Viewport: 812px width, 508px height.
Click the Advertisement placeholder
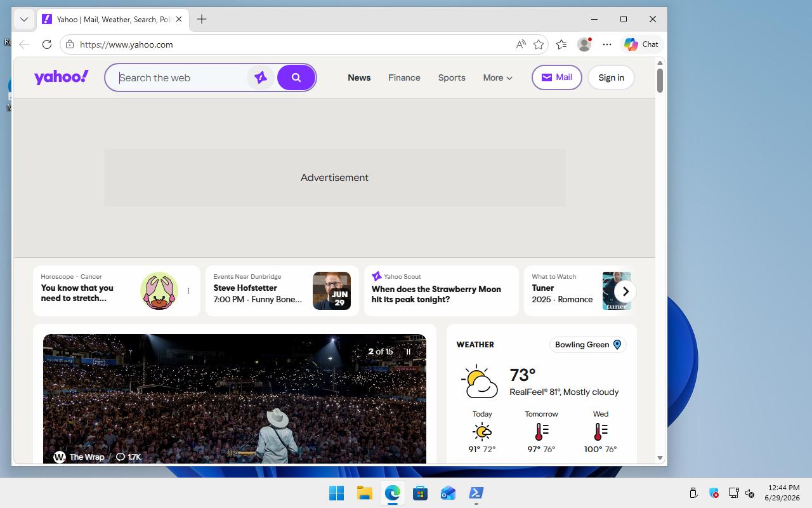coord(334,178)
